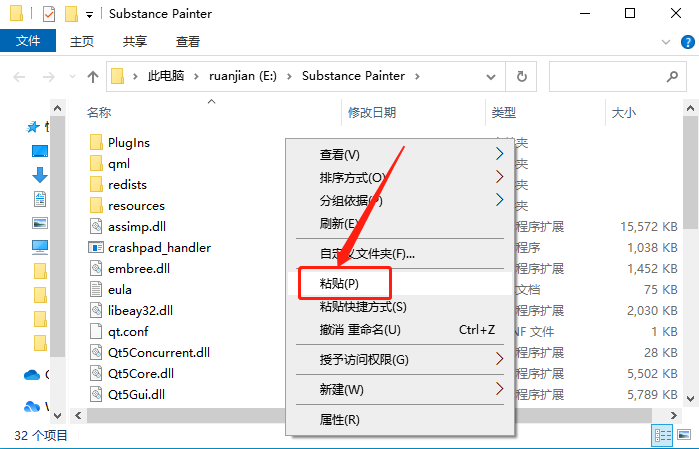This screenshot has height=449, width=699.
Task: Choose 粘贴(P) in context menu
Action: coord(400,284)
